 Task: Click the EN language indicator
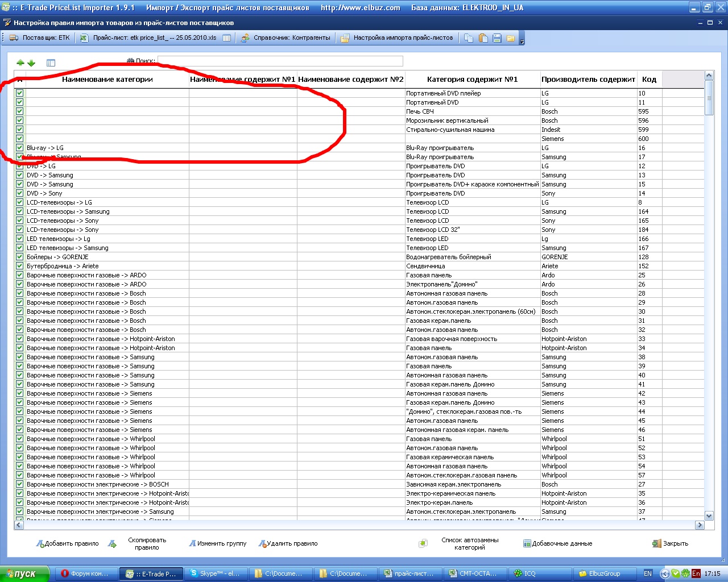648,573
